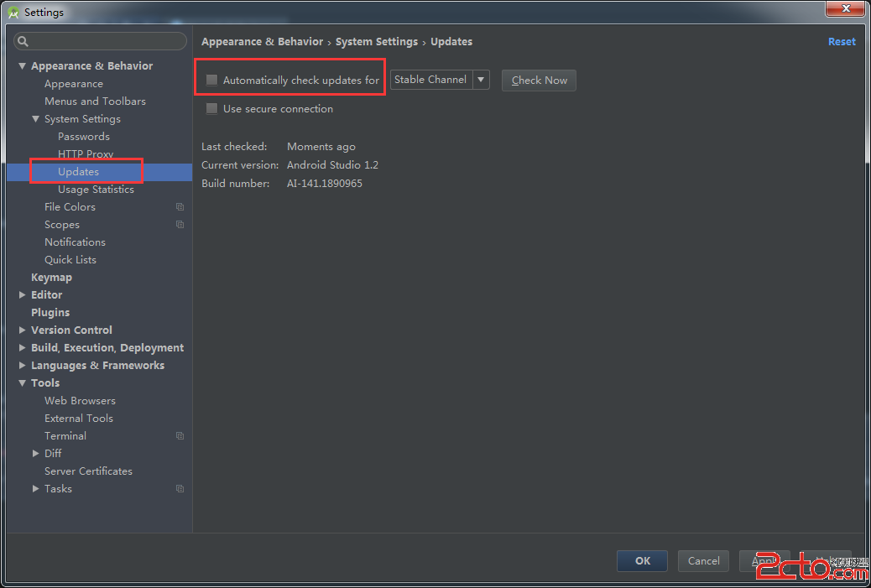Toggle Use secure connection checkbox
The height and width of the screenshot is (588, 871).
[x=211, y=109]
